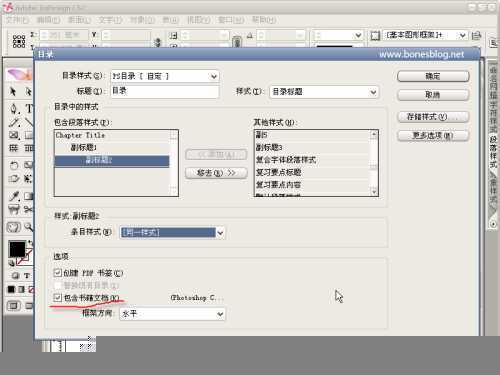Click constrain proportions chain icon
The width and height of the screenshot is (500, 375).
237,42
